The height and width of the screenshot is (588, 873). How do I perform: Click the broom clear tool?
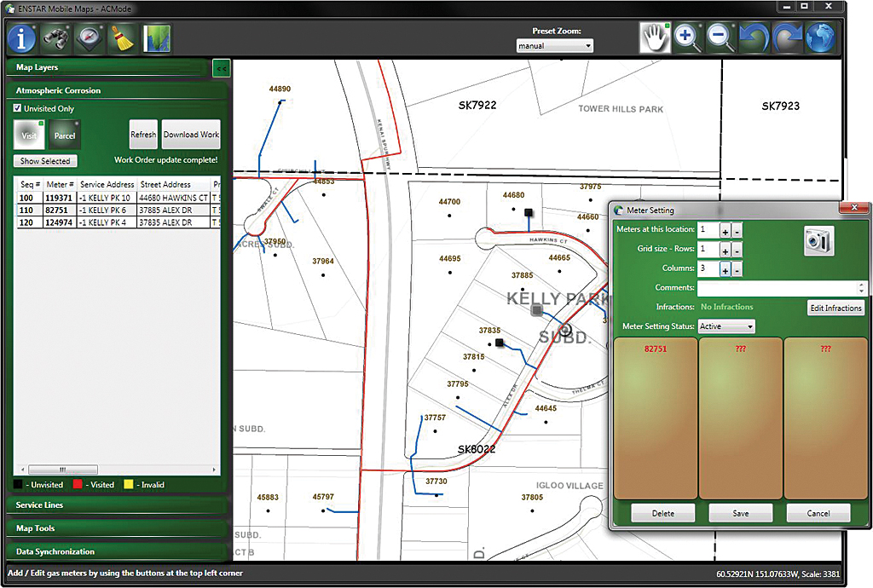click(123, 38)
